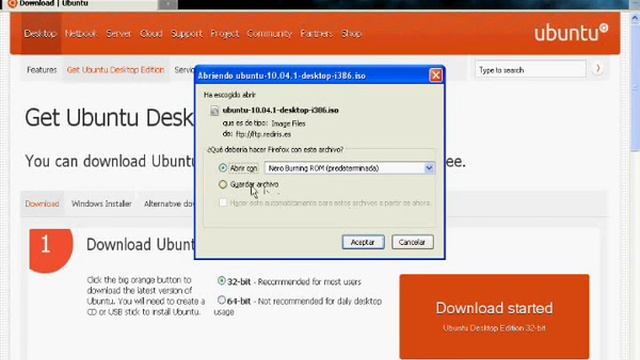The height and width of the screenshot is (360, 640).
Task: Click the Firefox tab favicon for Download | Ubuntu
Action: coord(12,3)
